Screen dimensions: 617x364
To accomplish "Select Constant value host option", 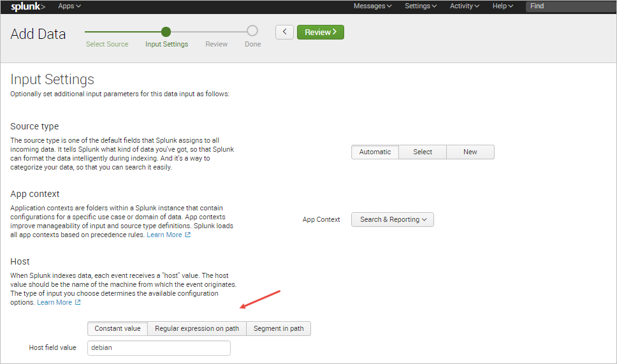I will click(x=117, y=328).
